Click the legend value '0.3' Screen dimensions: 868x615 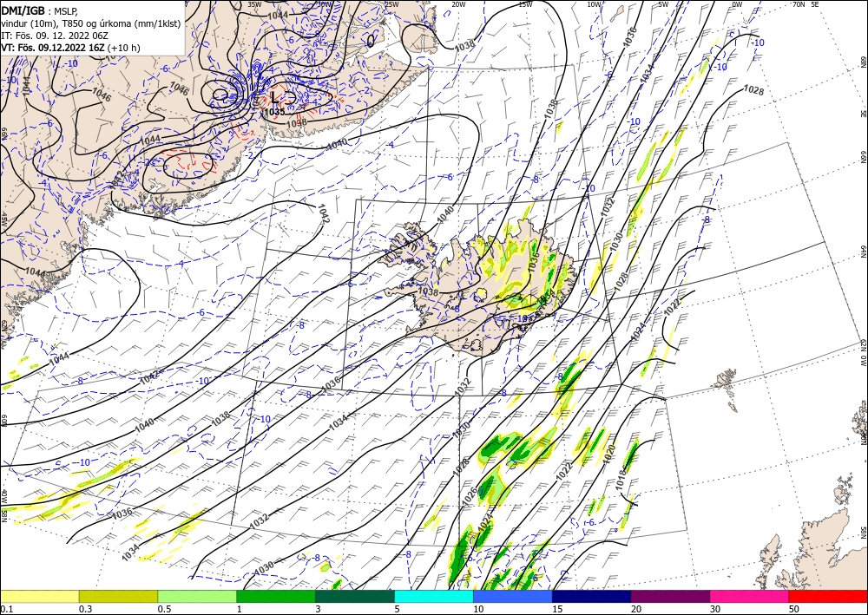(85, 609)
